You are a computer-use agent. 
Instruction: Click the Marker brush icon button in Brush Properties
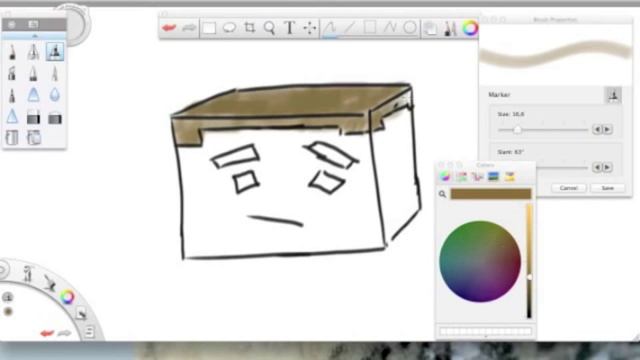pyautogui.click(x=613, y=95)
